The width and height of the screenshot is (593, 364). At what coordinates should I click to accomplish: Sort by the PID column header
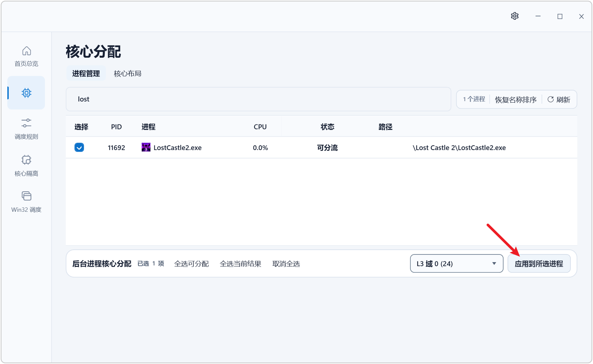click(x=116, y=127)
